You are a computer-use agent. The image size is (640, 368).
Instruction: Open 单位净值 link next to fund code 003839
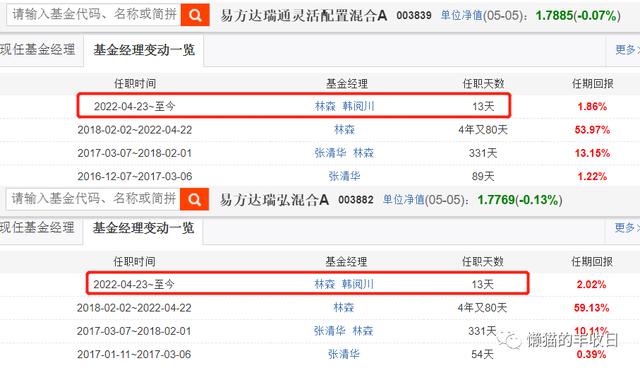pos(461,16)
